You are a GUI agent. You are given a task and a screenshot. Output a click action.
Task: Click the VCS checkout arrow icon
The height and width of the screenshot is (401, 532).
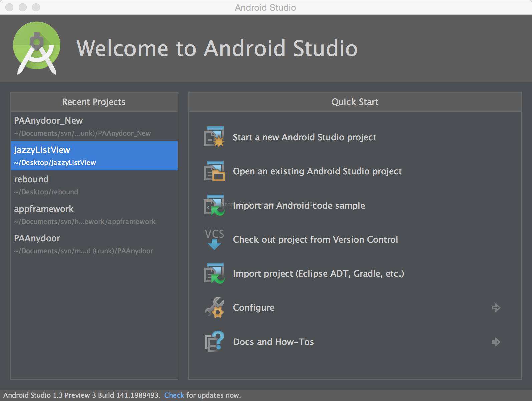[x=214, y=239]
